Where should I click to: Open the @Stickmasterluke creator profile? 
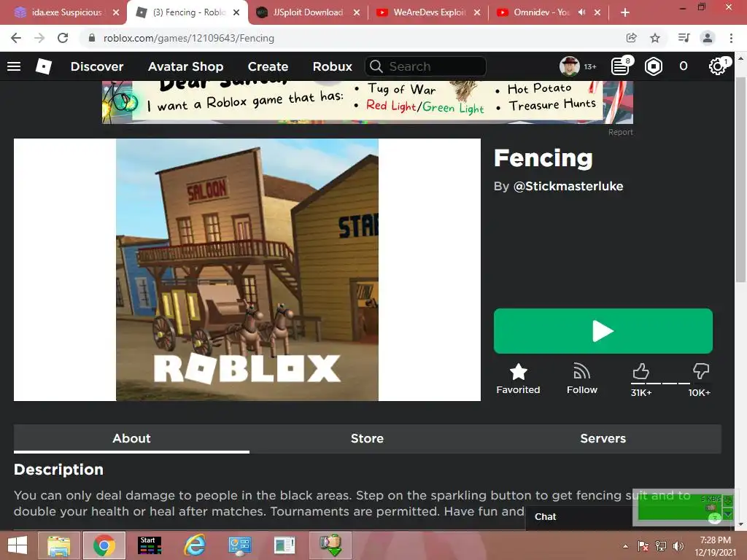tap(568, 186)
